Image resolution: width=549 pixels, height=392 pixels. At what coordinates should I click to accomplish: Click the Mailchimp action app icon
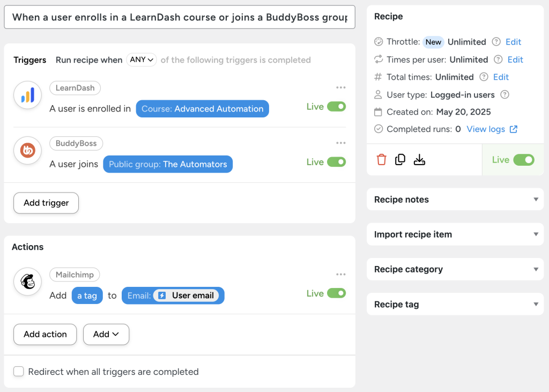(x=27, y=281)
